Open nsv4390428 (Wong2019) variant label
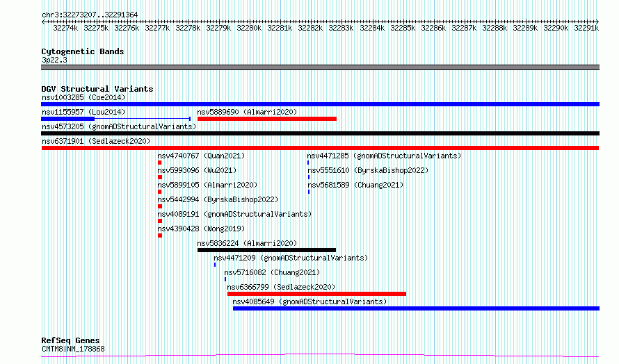The image size is (619, 364). (201, 229)
